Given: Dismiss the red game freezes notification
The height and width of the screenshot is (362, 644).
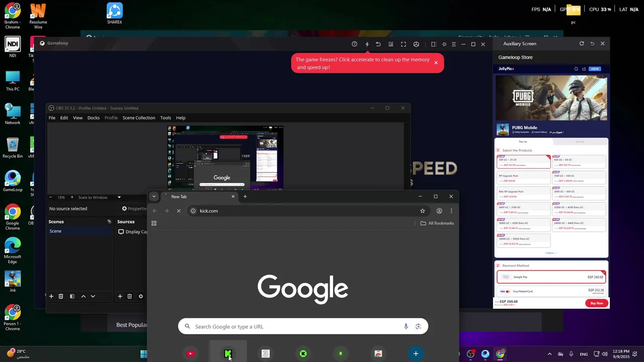Looking at the screenshot, I should 436,63.
